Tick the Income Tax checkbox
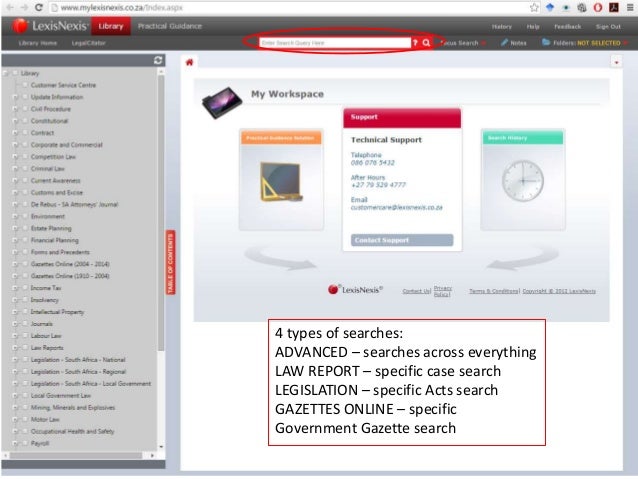Screen dimensions: 638x479 [25, 288]
